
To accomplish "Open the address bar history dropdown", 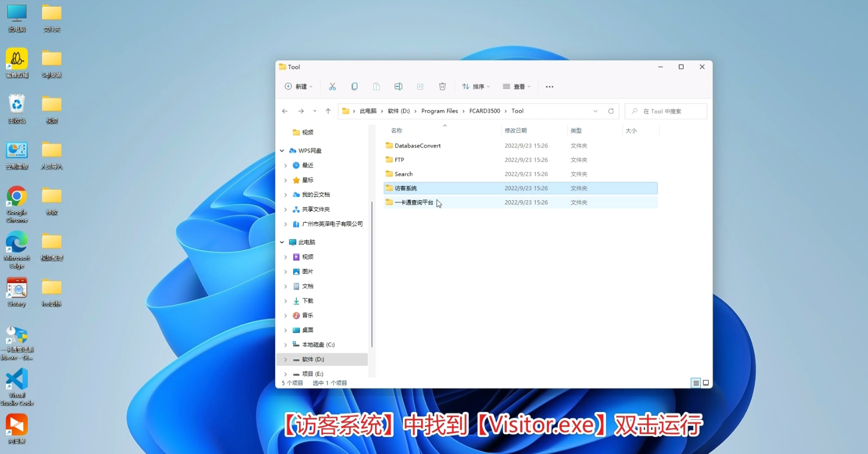I will [x=595, y=111].
